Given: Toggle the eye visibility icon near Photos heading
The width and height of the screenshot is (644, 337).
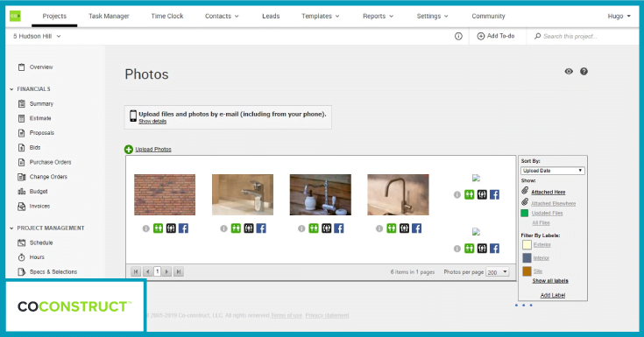Looking at the screenshot, I should [569, 72].
